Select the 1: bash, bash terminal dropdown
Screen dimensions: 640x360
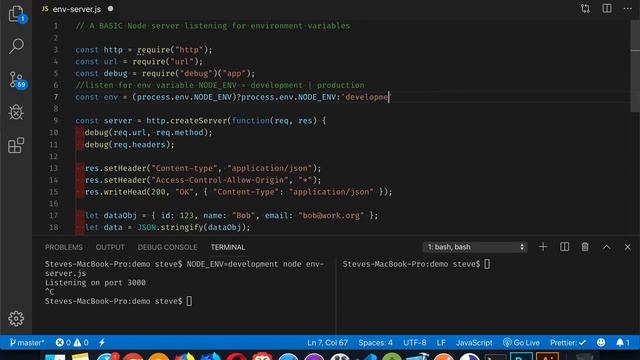[x=475, y=247]
